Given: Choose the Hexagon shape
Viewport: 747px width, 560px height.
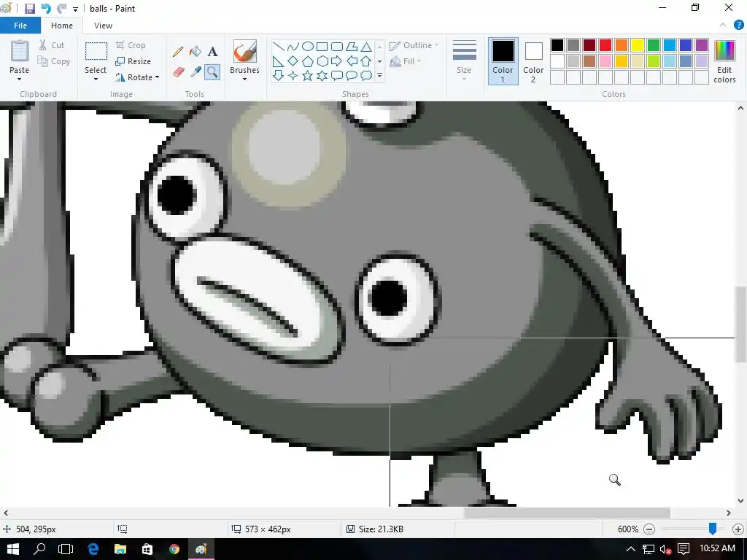Looking at the screenshot, I should click(322, 61).
